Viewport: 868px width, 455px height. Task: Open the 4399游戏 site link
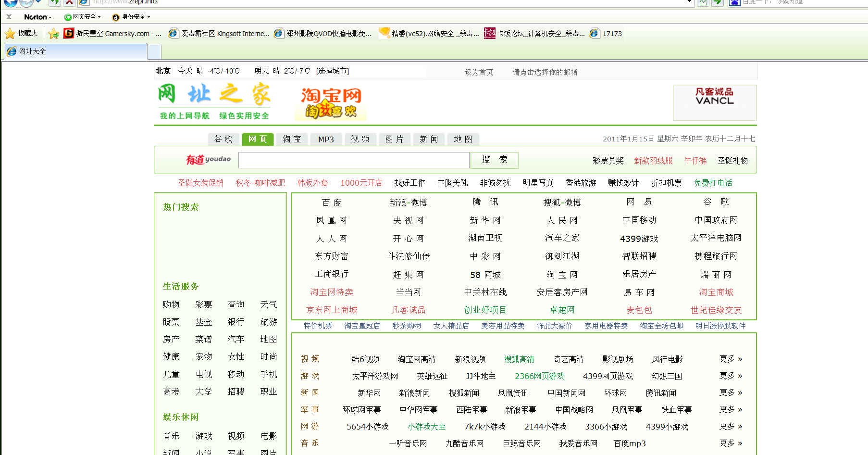(639, 239)
